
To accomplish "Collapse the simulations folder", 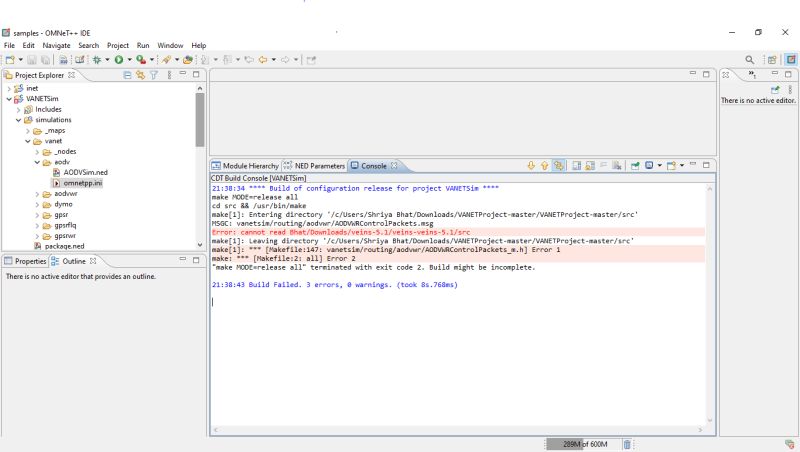I will tap(18, 120).
